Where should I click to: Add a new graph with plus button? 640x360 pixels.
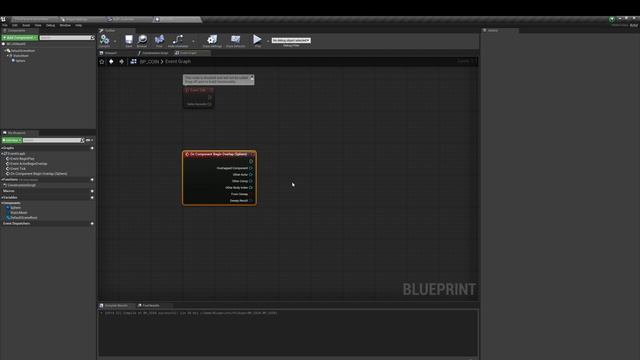tap(92, 148)
